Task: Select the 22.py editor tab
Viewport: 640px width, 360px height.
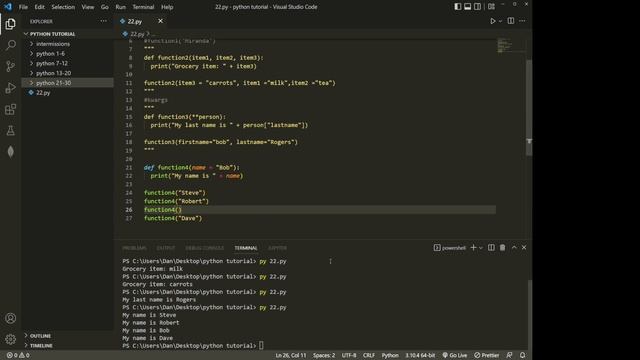Action: [135, 21]
